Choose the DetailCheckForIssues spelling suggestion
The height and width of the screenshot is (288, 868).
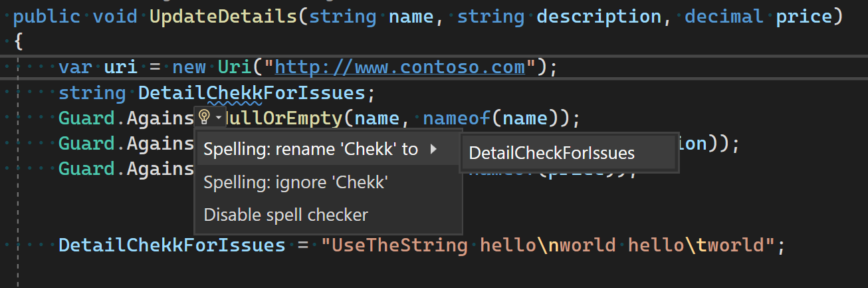point(552,154)
